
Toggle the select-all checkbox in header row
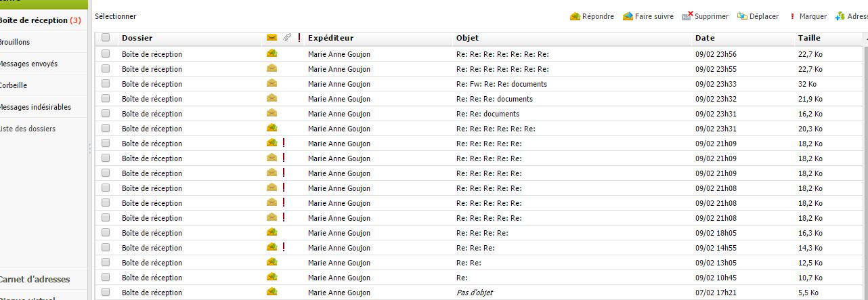point(106,38)
